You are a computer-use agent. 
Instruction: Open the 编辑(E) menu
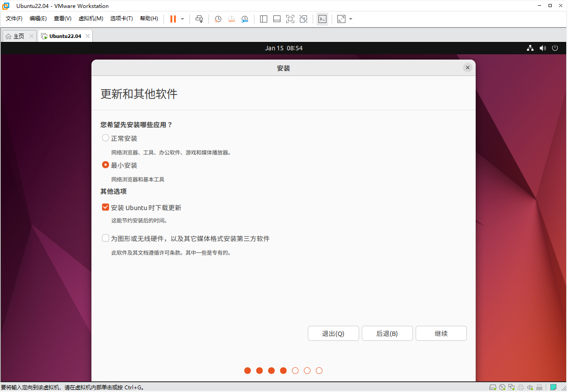click(x=38, y=19)
